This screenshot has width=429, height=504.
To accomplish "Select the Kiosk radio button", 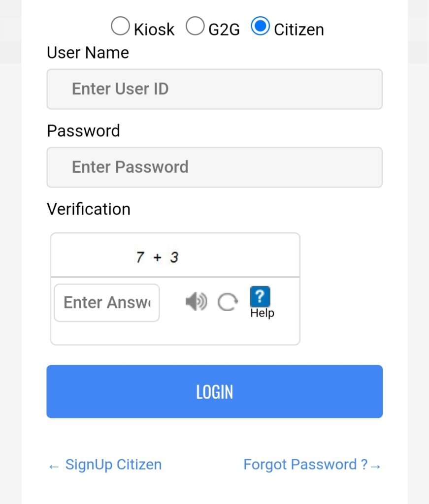I will (120, 27).
